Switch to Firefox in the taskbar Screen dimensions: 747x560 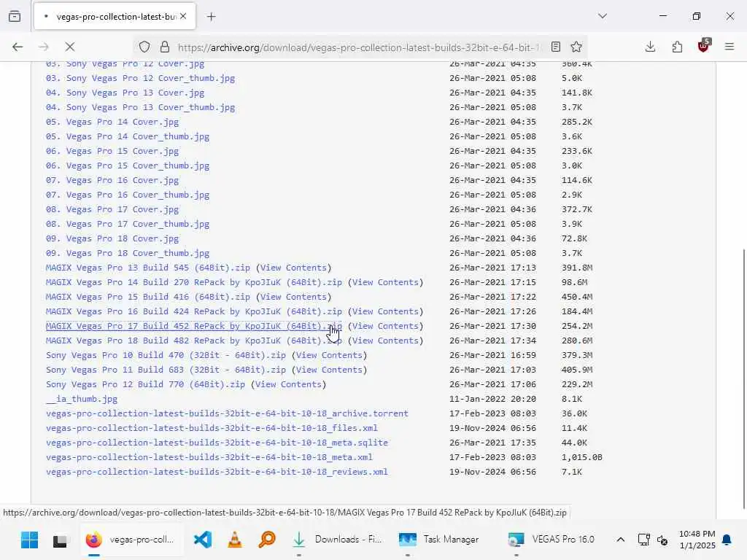pyautogui.click(x=131, y=540)
